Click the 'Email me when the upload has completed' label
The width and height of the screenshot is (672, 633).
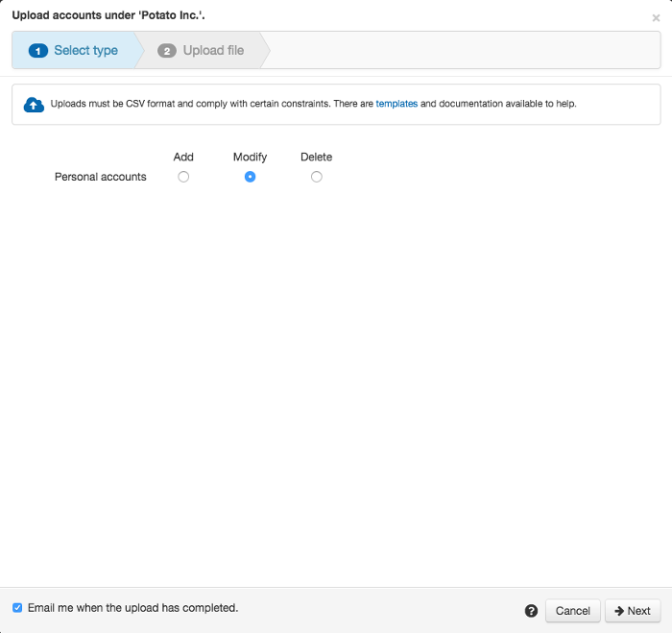pyautogui.click(x=132, y=608)
